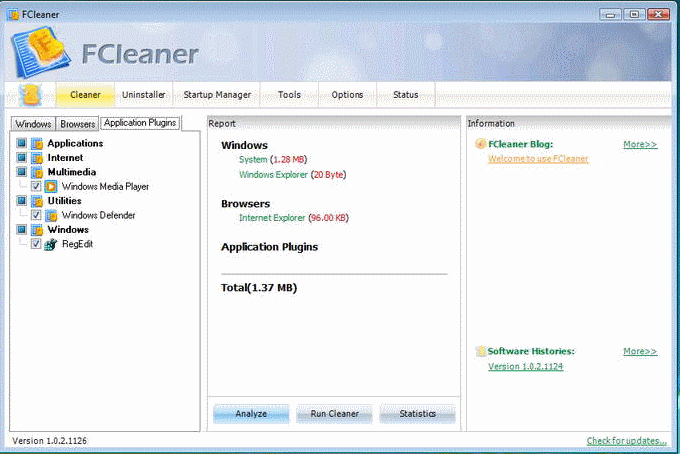Select the Utilities tree category
680x454 pixels.
coord(65,201)
